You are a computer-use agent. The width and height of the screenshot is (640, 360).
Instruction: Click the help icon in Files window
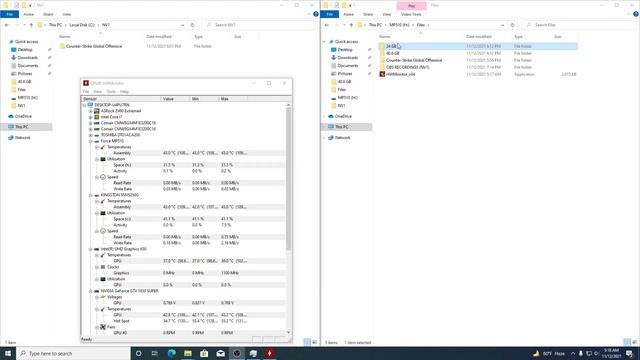[x=636, y=14]
